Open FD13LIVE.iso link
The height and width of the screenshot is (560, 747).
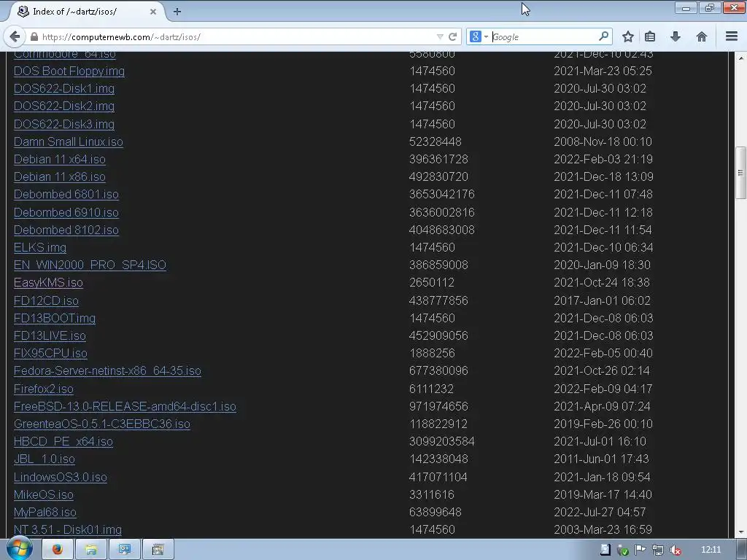coord(50,335)
